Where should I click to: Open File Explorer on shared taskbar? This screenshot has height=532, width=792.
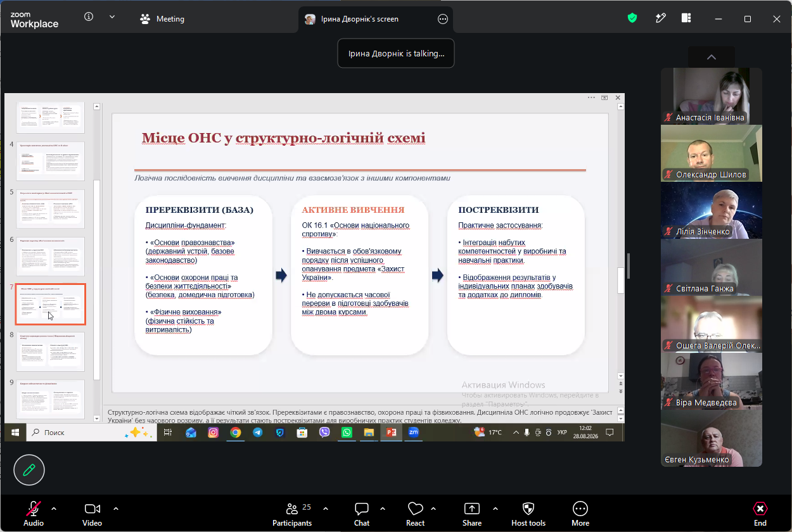point(369,433)
